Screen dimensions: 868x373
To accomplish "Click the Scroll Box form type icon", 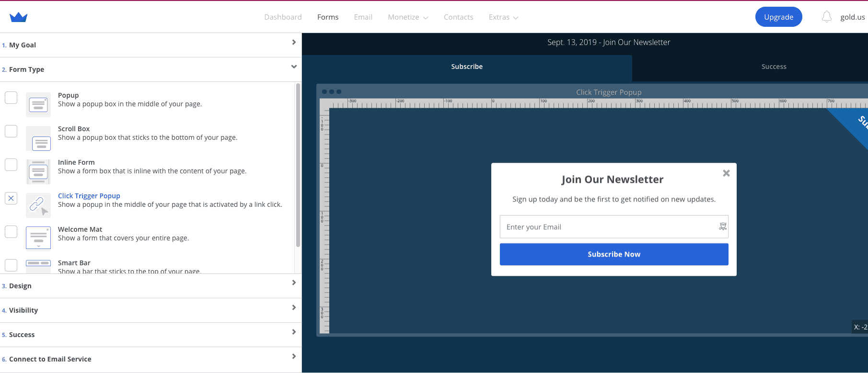I will pyautogui.click(x=38, y=138).
